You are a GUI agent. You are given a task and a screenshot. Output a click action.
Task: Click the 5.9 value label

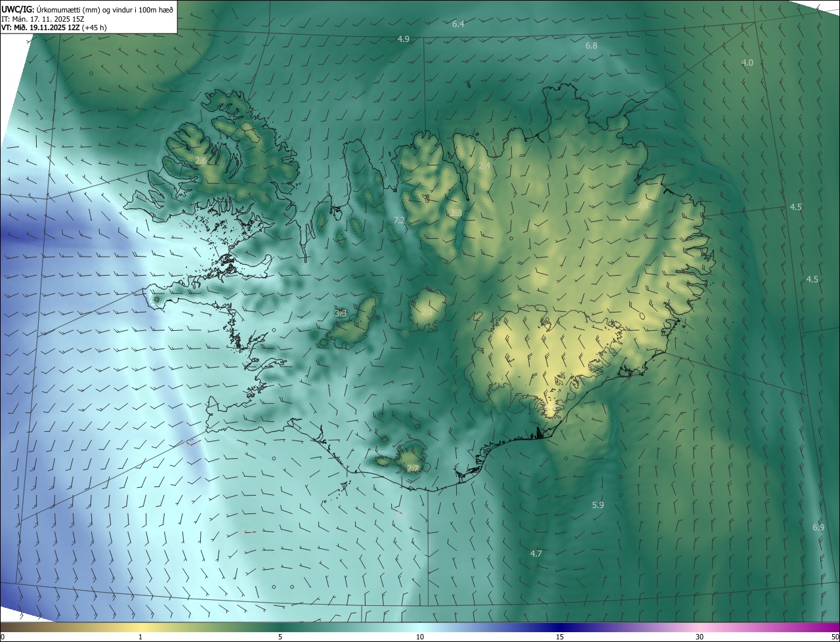tap(598, 505)
